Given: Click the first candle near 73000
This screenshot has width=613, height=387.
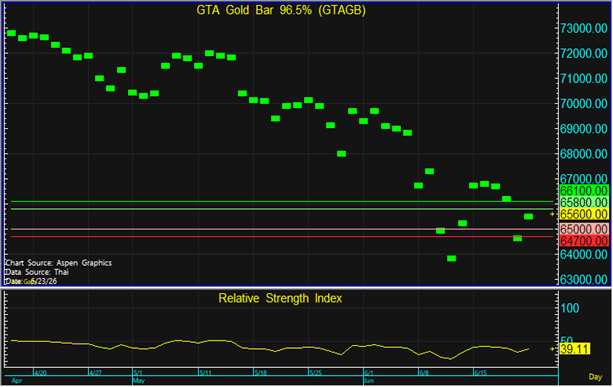Looking at the screenshot, I should [x=11, y=33].
